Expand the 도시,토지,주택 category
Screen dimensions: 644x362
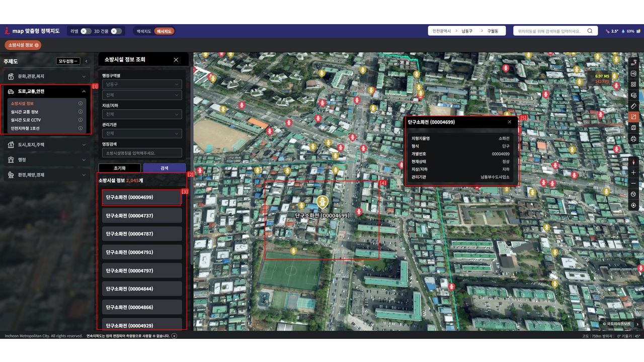tap(46, 145)
